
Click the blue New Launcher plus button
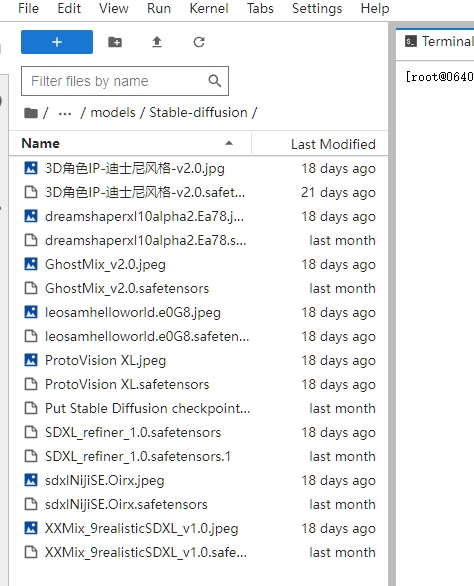tap(57, 42)
